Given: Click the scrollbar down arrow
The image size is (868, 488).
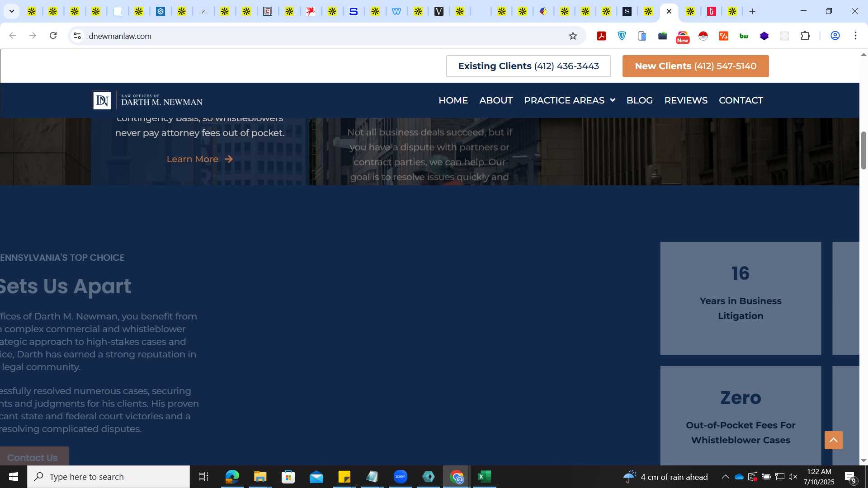Looking at the screenshot, I should coord(863,461).
